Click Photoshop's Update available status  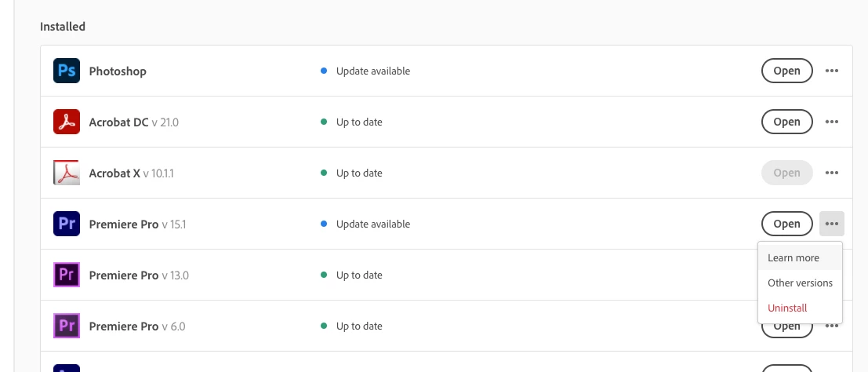tap(365, 71)
